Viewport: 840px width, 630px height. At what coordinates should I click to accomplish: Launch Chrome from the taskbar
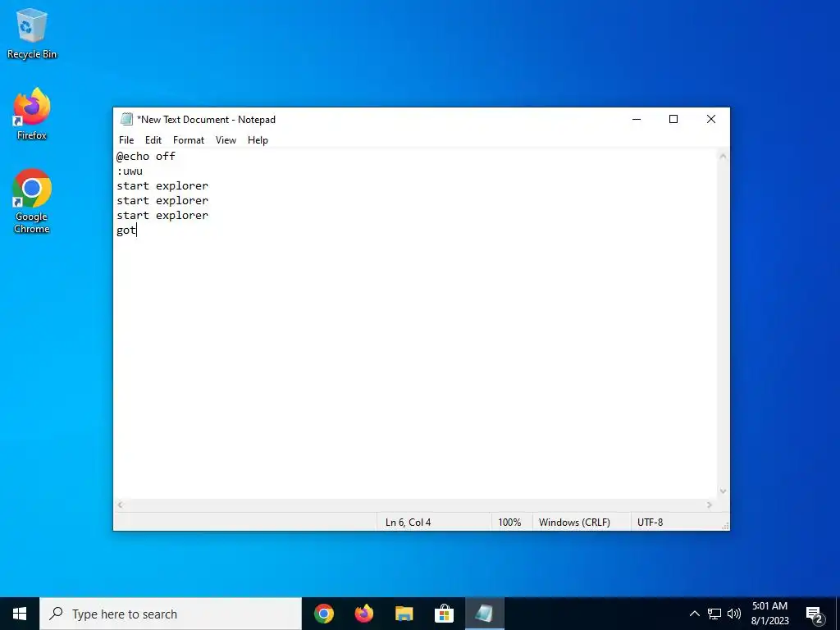[x=323, y=614]
